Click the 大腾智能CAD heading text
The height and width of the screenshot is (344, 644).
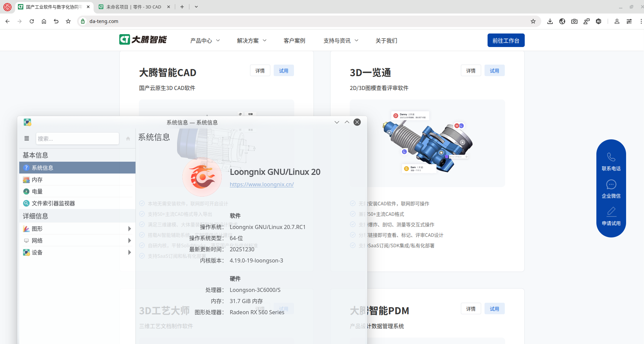pos(168,72)
